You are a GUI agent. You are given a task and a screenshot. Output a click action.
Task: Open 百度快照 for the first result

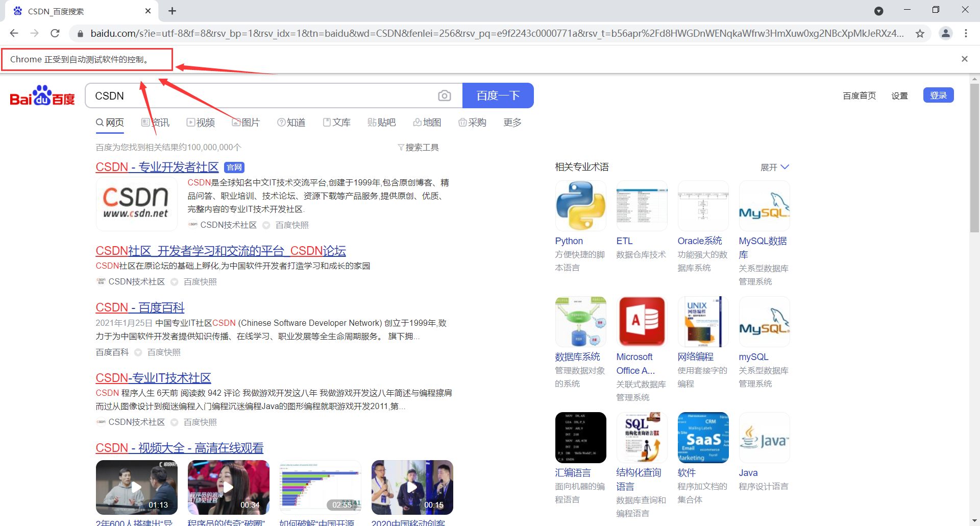[x=291, y=225]
